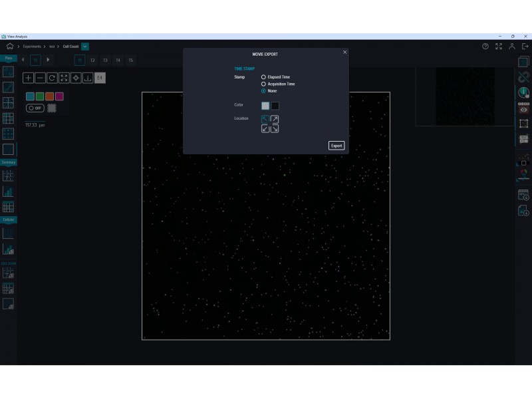Viewport: 532px width, 399px height.
Task: Go to next well with right arrow
Action: (48, 60)
